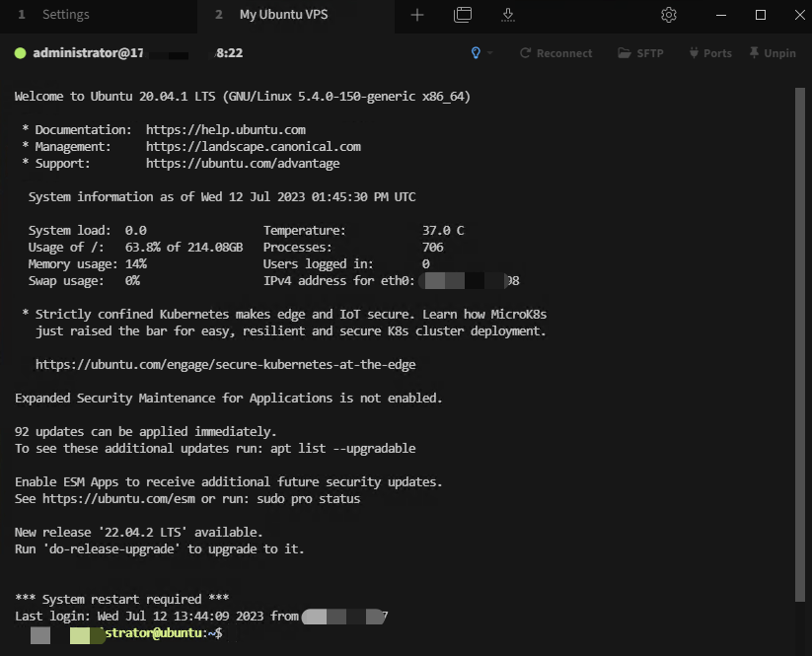812x656 pixels.
Task: Open the SFTP panel
Action: (x=640, y=53)
